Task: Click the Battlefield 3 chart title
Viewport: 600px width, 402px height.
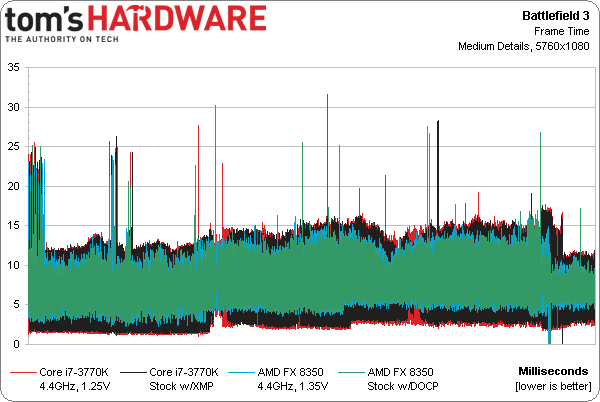Action: point(556,16)
